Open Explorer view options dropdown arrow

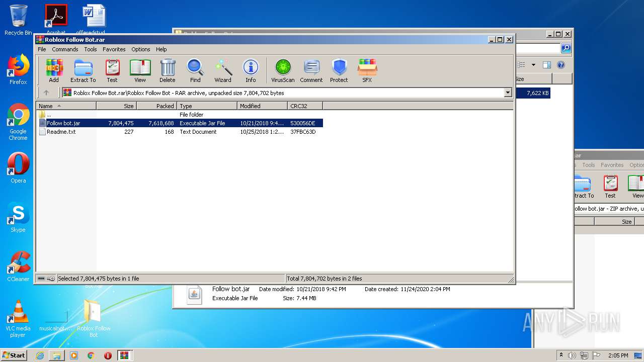coord(533,65)
